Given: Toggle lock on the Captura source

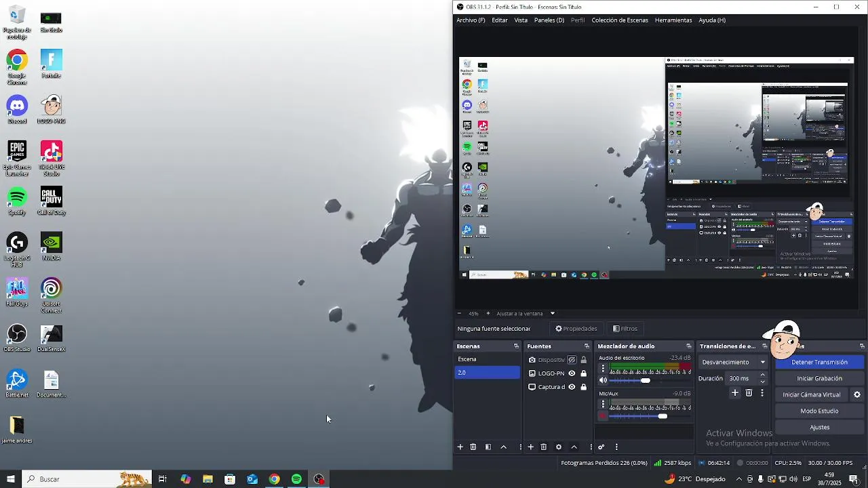Looking at the screenshot, I should point(583,387).
